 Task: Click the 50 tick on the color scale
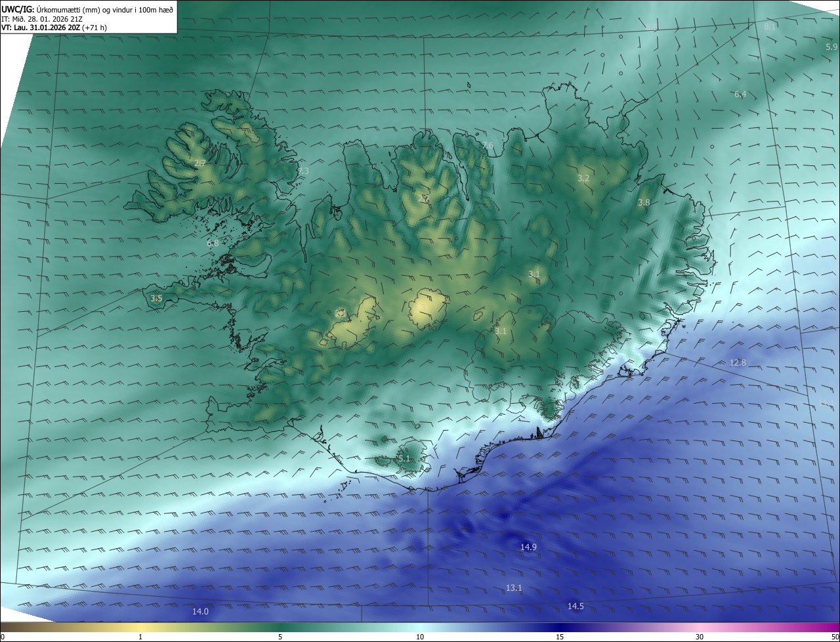[835, 637]
